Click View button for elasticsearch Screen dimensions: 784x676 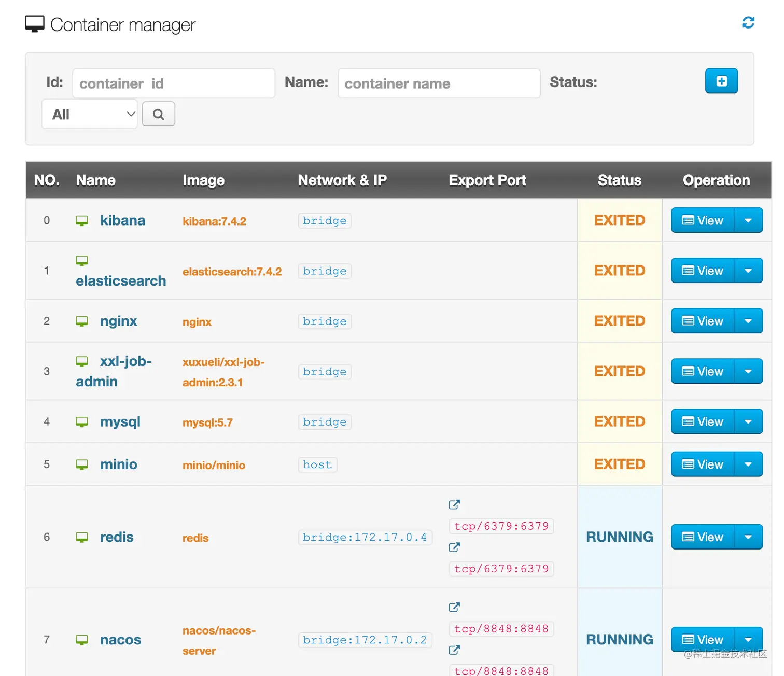click(703, 271)
